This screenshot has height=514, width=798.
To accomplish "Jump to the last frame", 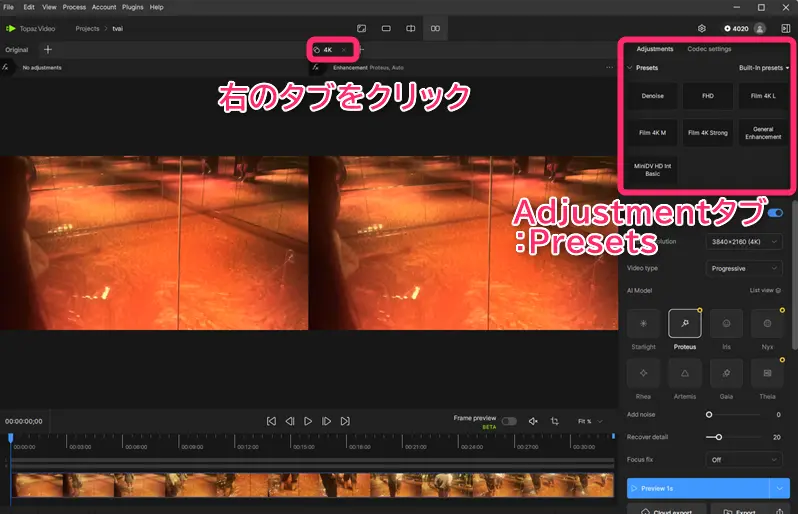I will [x=345, y=421].
